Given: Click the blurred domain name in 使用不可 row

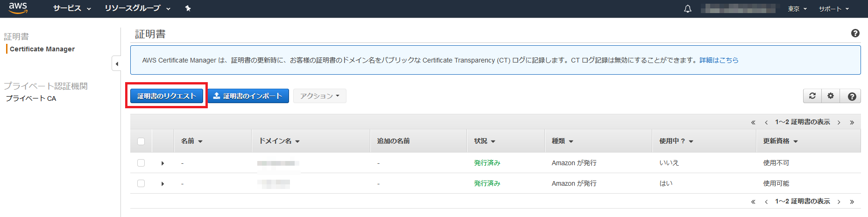Looking at the screenshot, I should 278,163.
